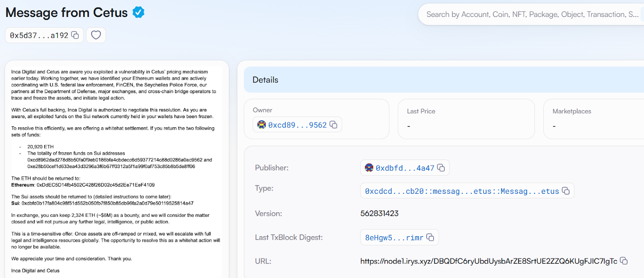Open the Type link 0xcdcd...cb20

pyautogui.click(x=462, y=191)
